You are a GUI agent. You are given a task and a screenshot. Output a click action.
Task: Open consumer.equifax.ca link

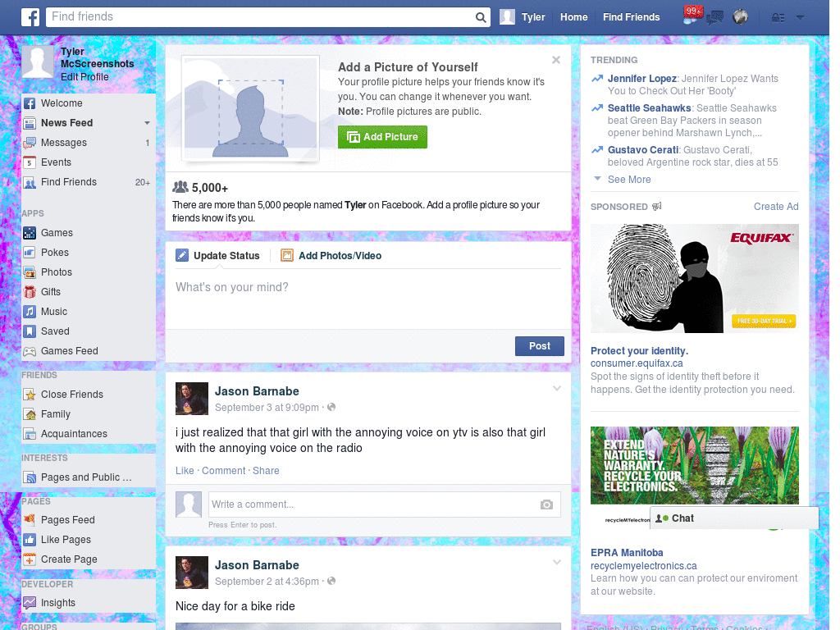click(637, 363)
